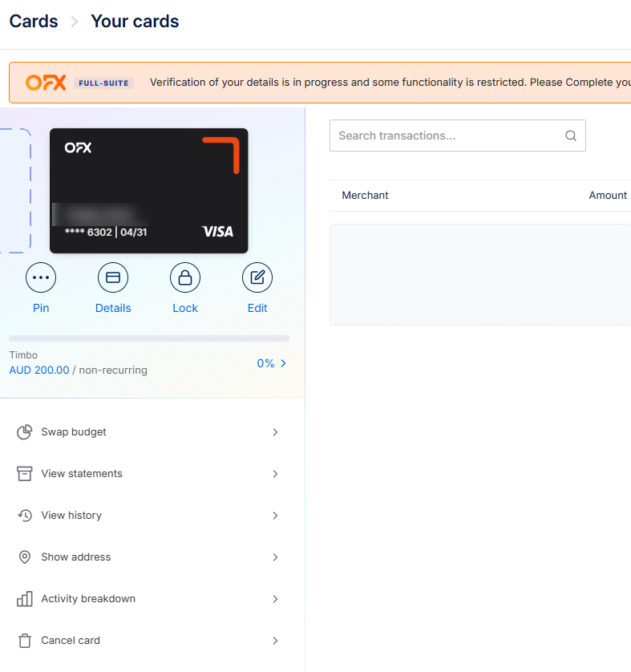631x672 pixels.
Task: Click the verification in progress message
Action: (390, 83)
